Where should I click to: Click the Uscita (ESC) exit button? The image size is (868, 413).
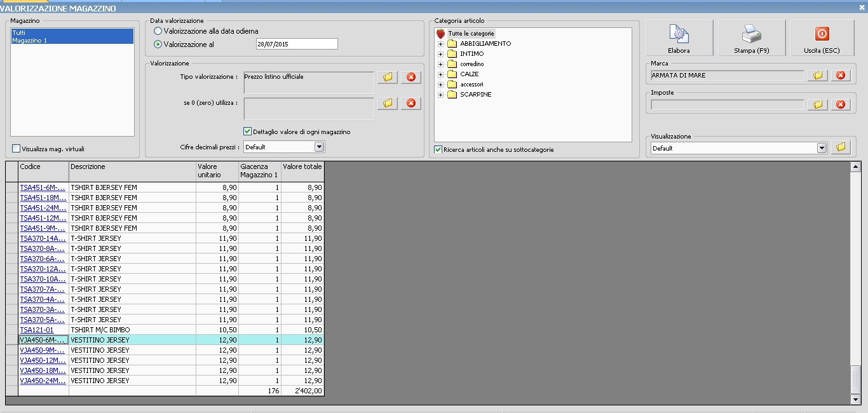[822, 37]
